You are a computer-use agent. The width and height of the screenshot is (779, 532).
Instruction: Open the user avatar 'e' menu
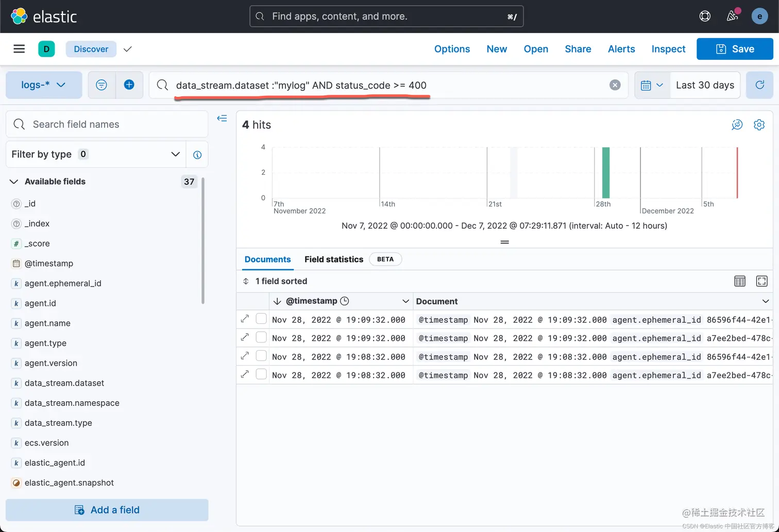[759, 16]
